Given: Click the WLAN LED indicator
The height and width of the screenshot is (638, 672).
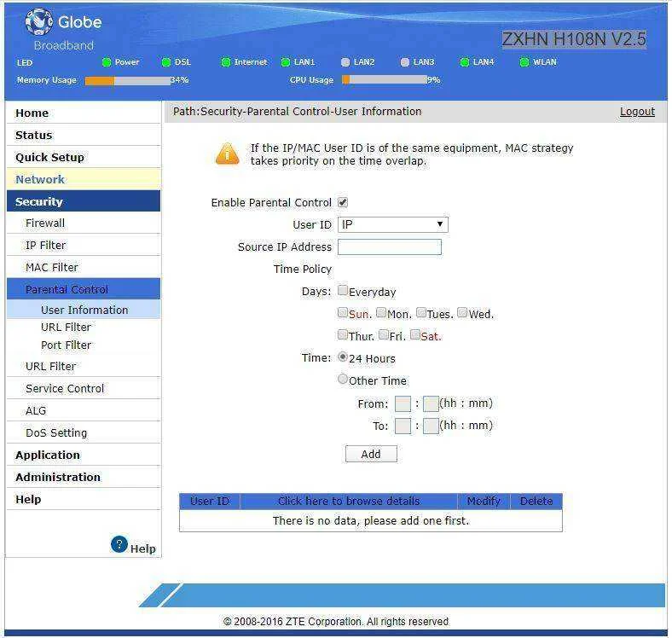Looking at the screenshot, I should [x=524, y=62].
